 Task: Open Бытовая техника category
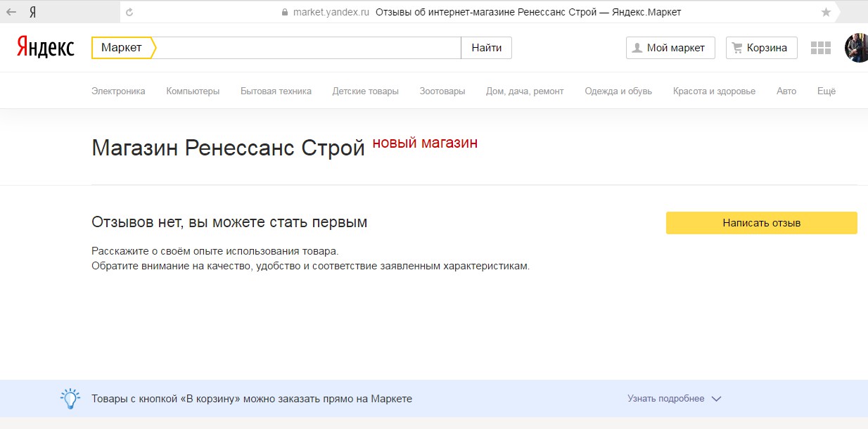coord(276,91)
